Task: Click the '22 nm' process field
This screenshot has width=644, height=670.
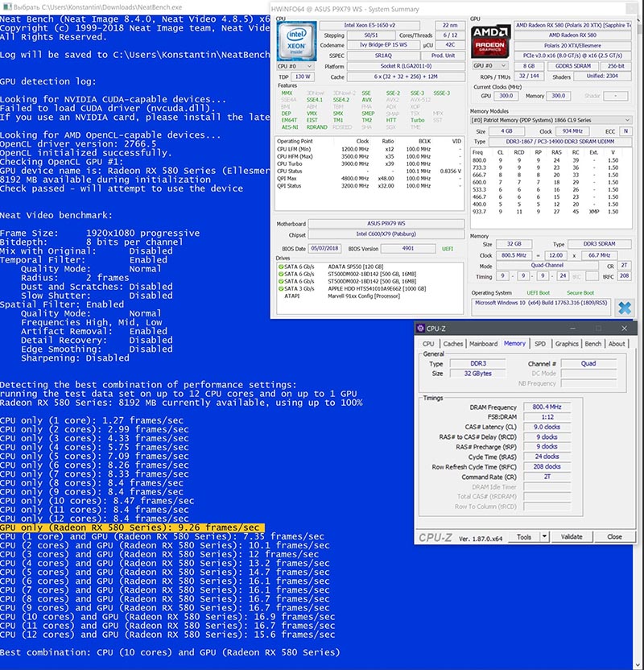Action: [450, 25]
